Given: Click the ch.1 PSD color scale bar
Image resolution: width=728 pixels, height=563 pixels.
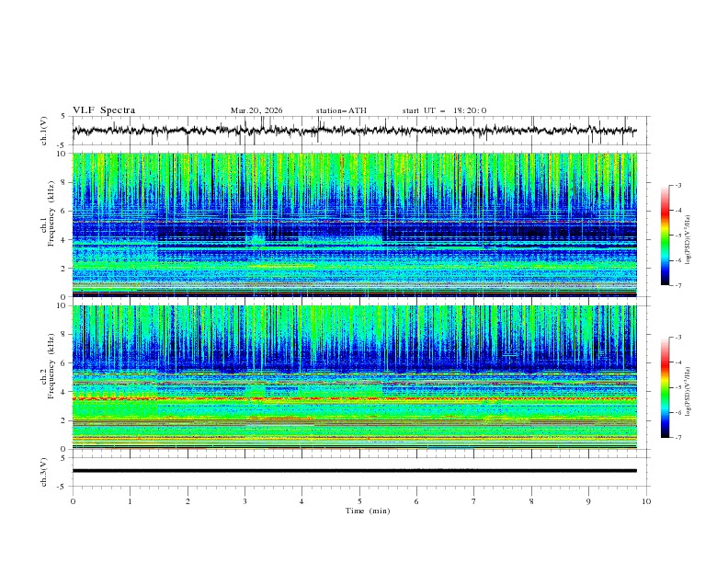Looking at the screenshot, I should pos(665,236).
